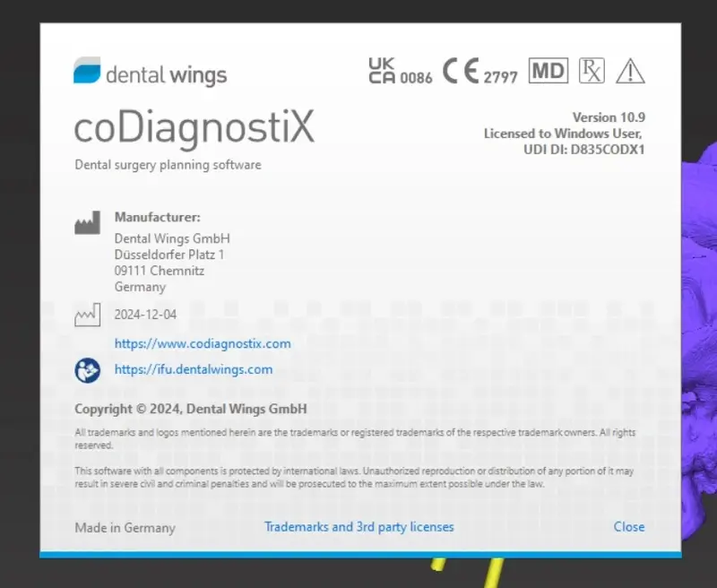Click the Licensed to Windows User text
The image size is (717, 588).
[564, 134]
